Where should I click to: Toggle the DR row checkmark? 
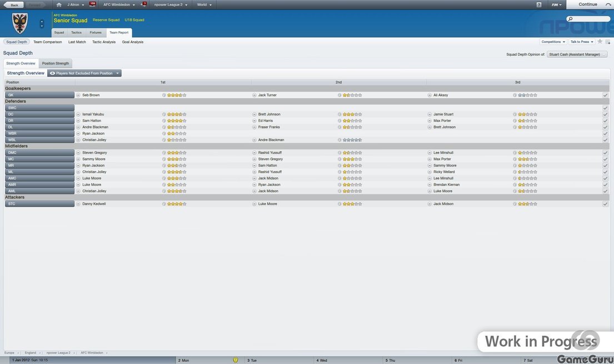coord(605,121)
